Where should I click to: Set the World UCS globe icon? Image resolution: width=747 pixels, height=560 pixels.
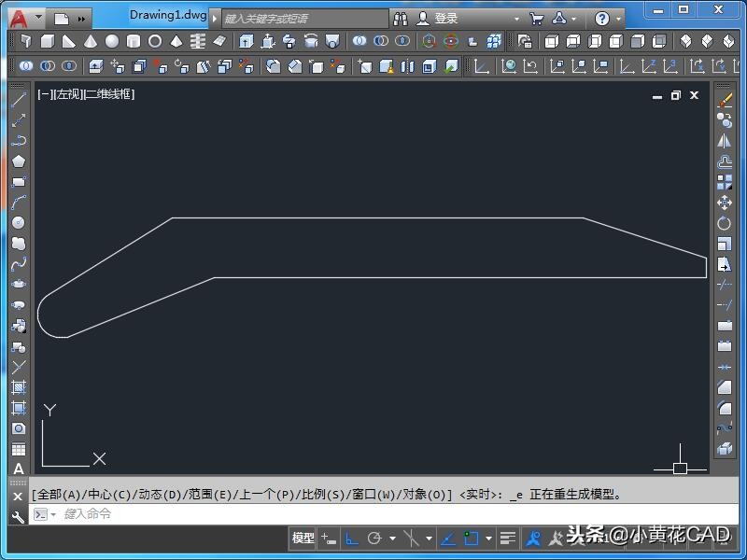(509, 66)
